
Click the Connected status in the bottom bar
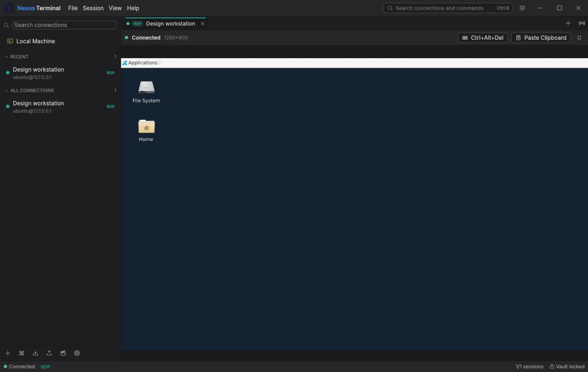pos(19,366)
